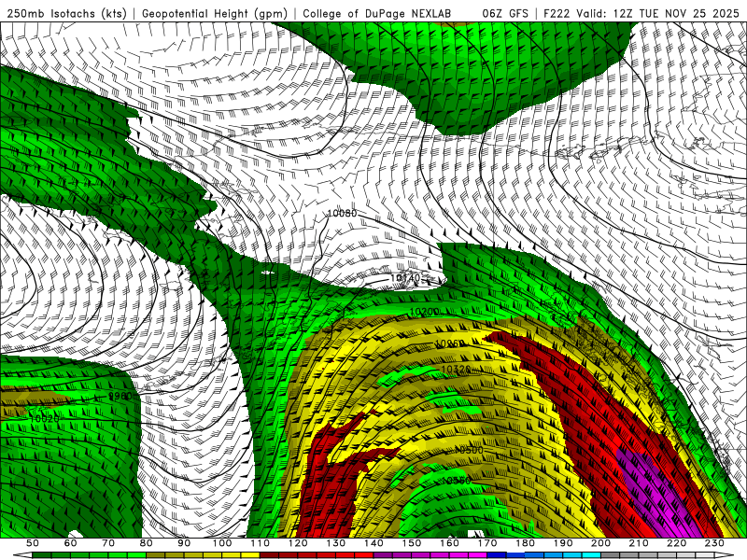This screenshot has width=747, height=560.
Task: Click the 180 value on the color scale
Action: [525, 543]
